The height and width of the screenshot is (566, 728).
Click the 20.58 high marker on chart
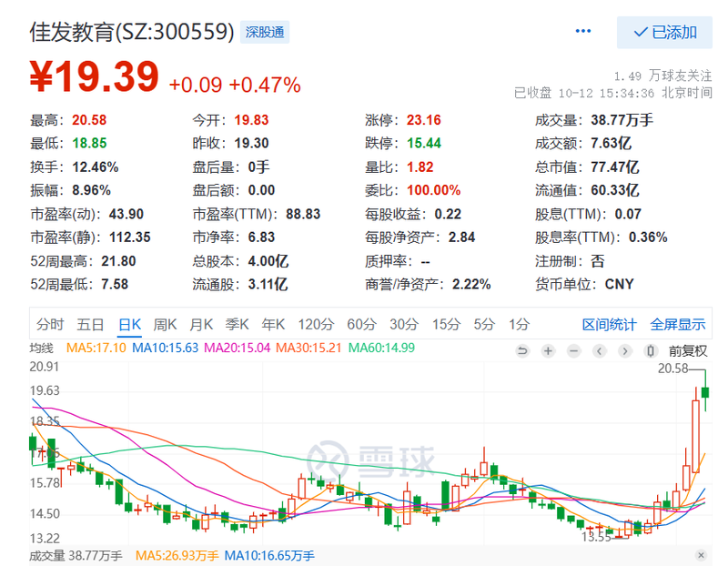(673, 369)
